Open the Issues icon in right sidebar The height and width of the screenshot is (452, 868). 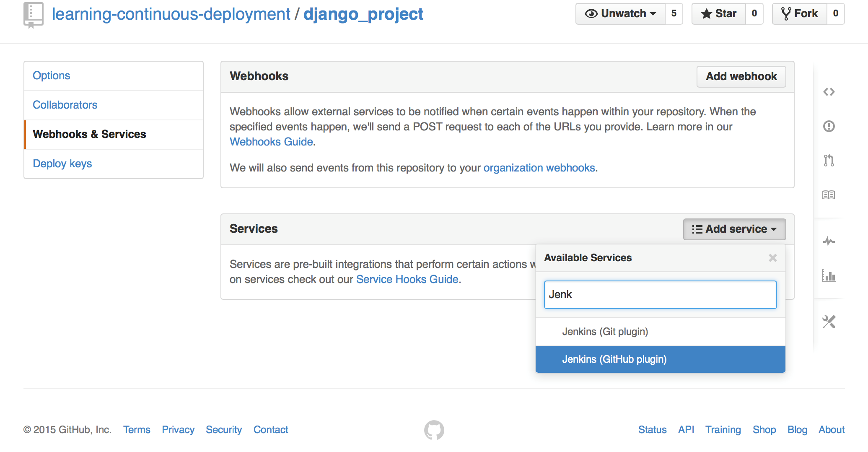point(829,126)
